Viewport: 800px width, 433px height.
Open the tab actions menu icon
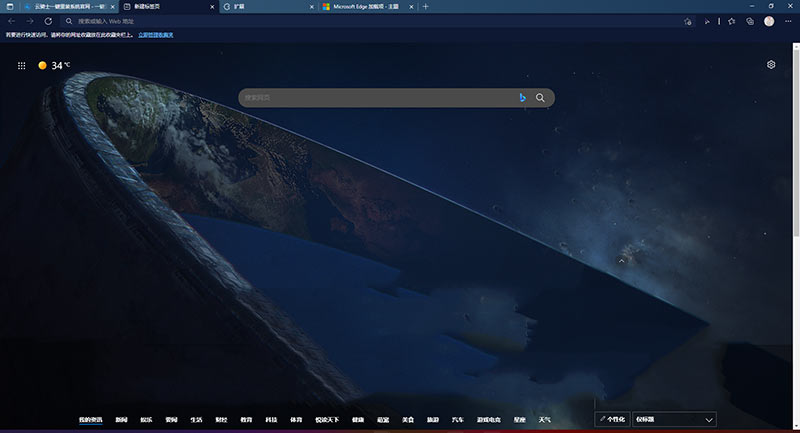pyautogui.click(x=10, y=7)
